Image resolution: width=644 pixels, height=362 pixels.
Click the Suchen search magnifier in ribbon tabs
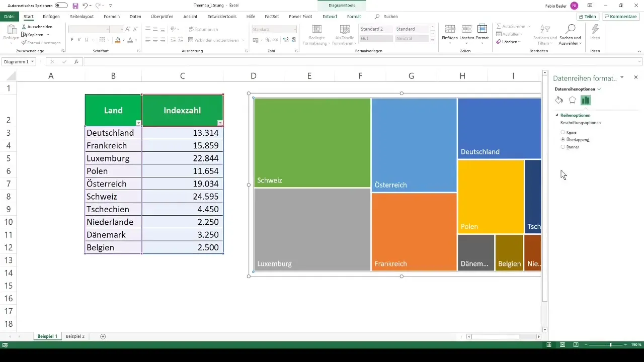click(x=377, y=17)
